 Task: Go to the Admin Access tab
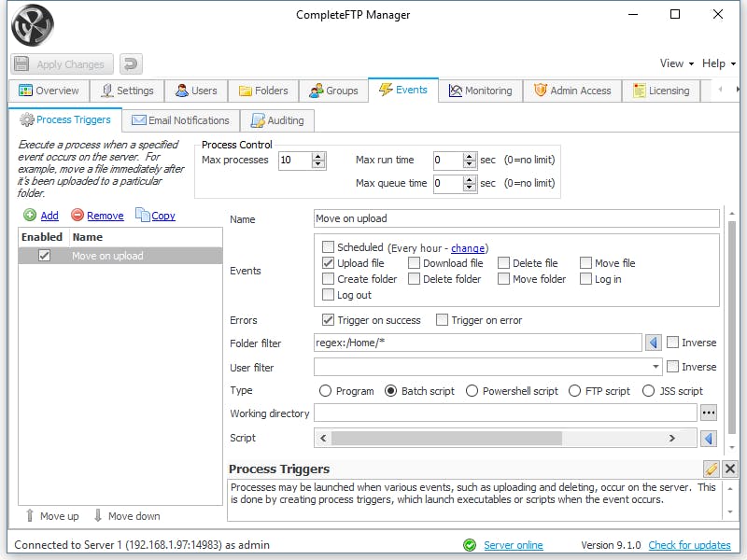point(572,91)
